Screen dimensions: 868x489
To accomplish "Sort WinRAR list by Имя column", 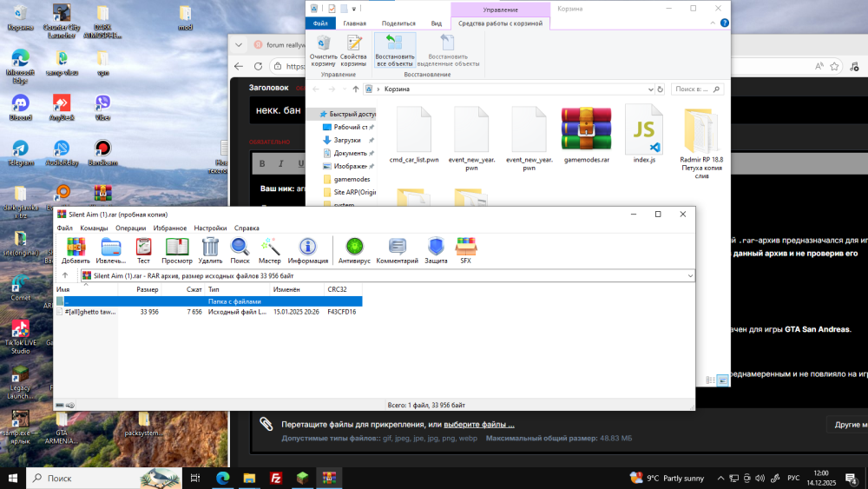I will click(86, 289).
